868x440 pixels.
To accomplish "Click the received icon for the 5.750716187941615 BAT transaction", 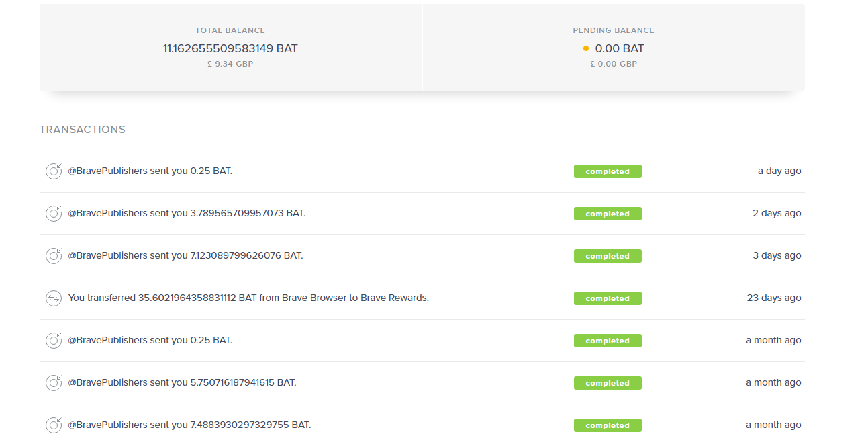I will (x=54, y=383).
